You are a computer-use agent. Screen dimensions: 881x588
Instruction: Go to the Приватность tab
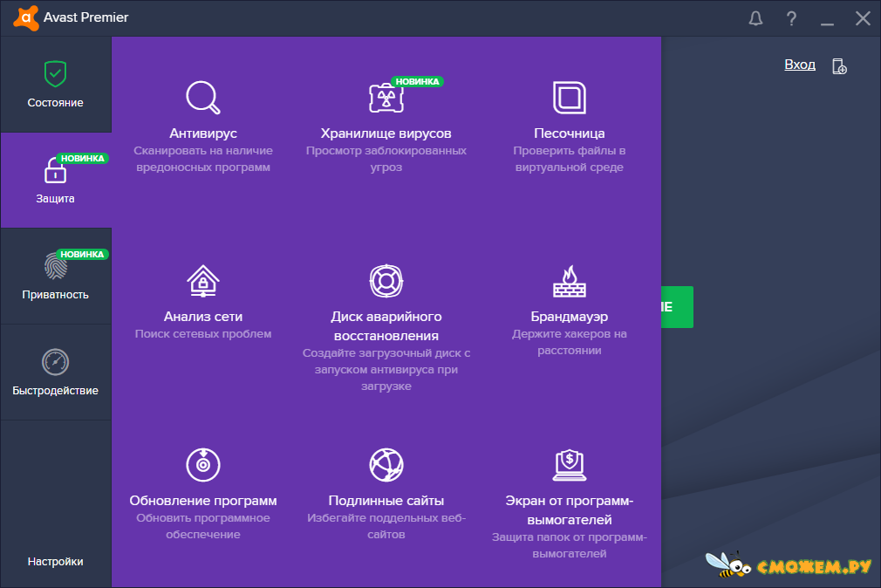56,276
